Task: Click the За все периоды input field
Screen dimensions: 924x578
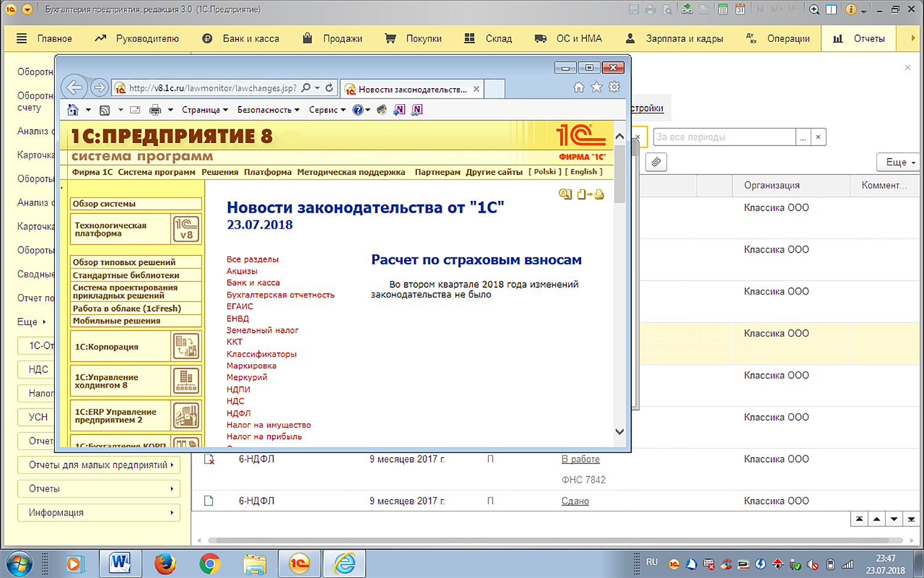Action: tap(724, 137)
